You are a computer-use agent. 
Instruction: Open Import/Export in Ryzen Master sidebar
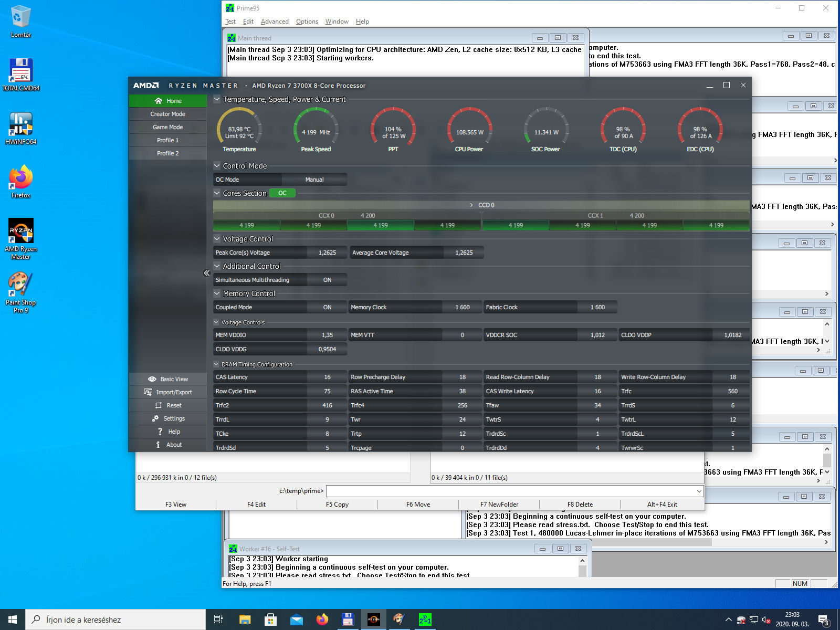(168, 392)
